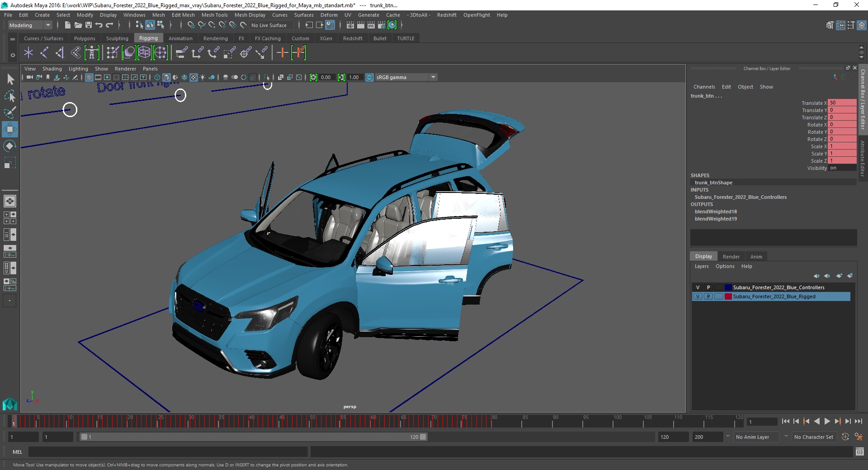Toggle viewport grid display button
Image resolution: width=868 pixels, height=470 pixels.
(x=89, y=77)
